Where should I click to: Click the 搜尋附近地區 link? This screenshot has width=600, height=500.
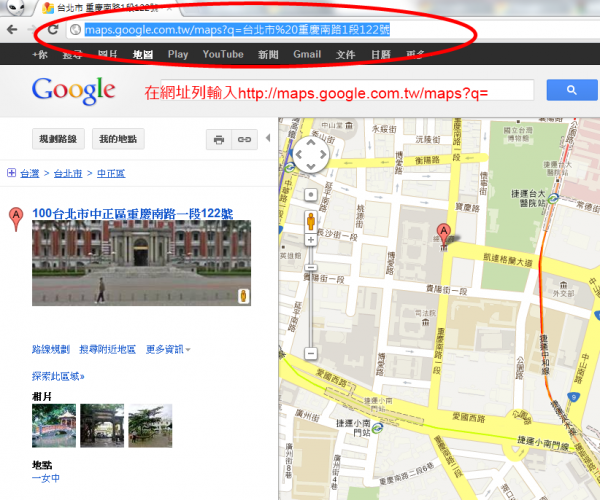[x=107, y=349]
